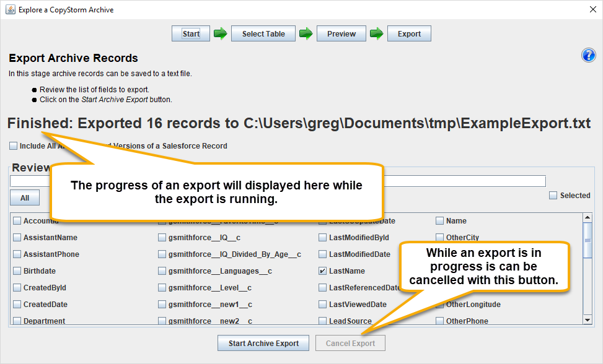This screenshot has width=603, height=364.
Task: Click Start Archive Export
Action: point(263,344)
